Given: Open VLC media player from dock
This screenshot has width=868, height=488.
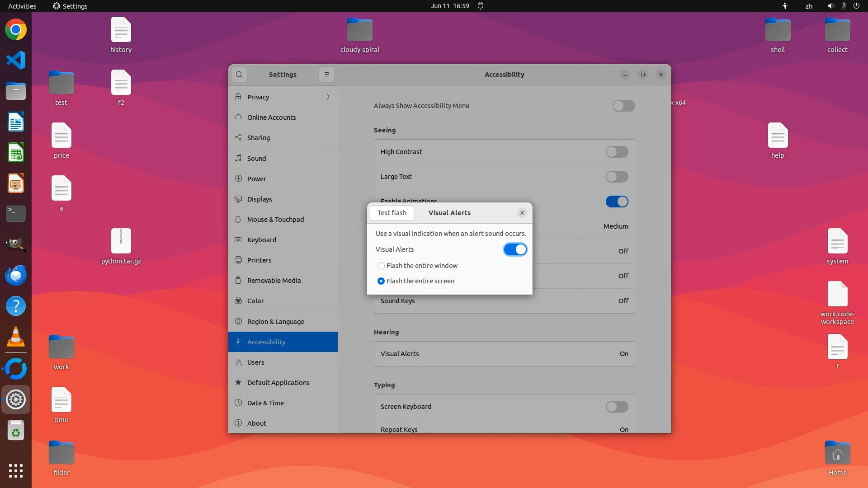Looking at the screenshot, I should click(16, 337).
